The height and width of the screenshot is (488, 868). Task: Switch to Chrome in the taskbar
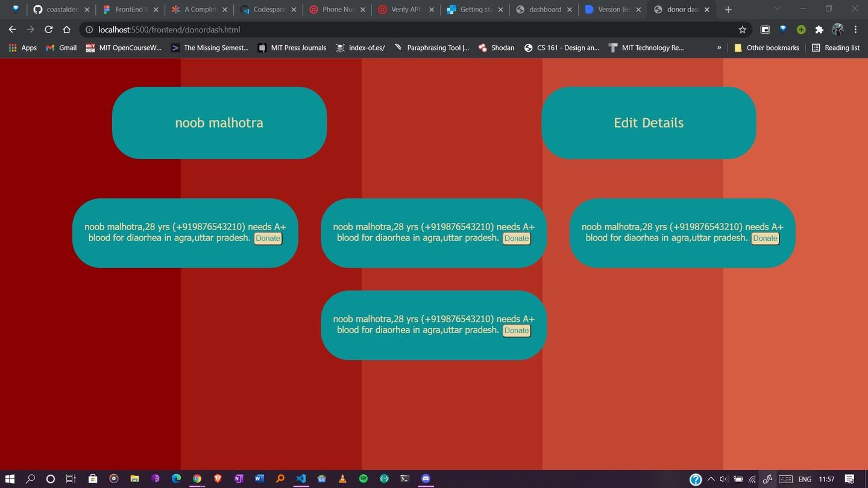197,479
